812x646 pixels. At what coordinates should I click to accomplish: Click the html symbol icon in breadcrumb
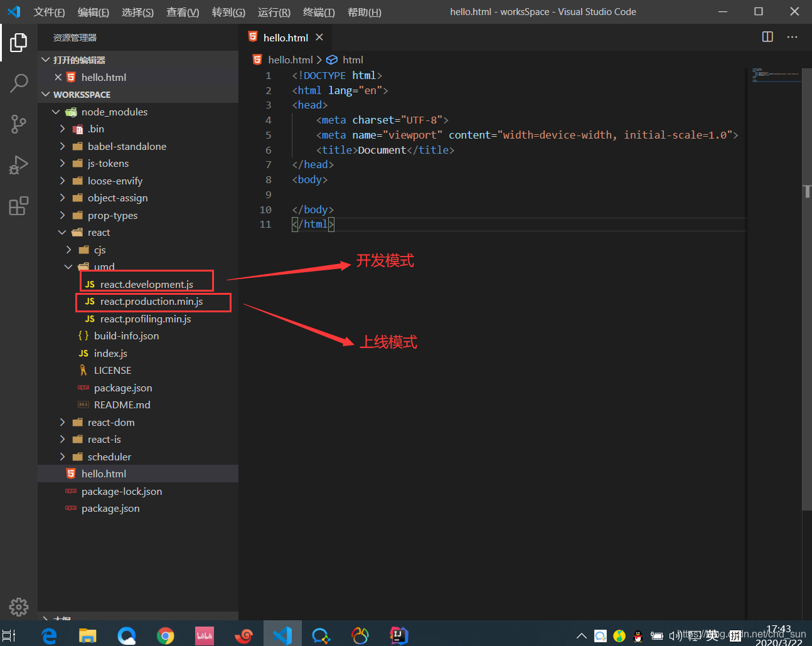point(332,60)
